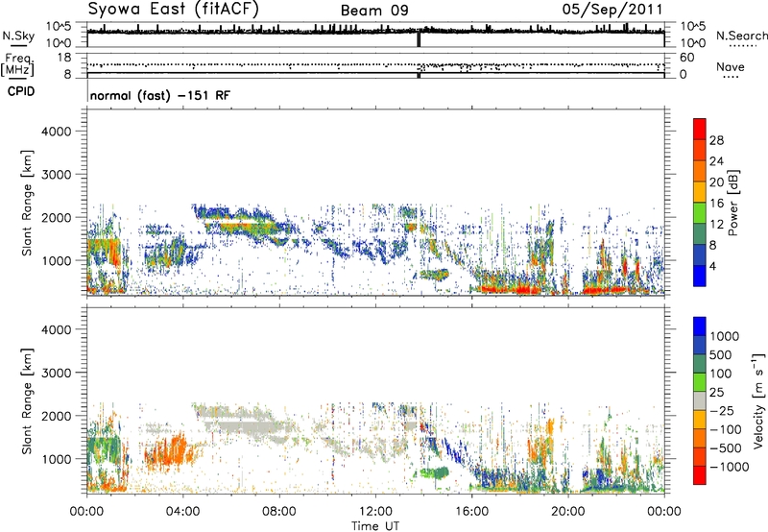This screenshot has height=532, width=768.
Task: Click the 'Freq. [MHz]' axis label
Action: coord(17,64)
